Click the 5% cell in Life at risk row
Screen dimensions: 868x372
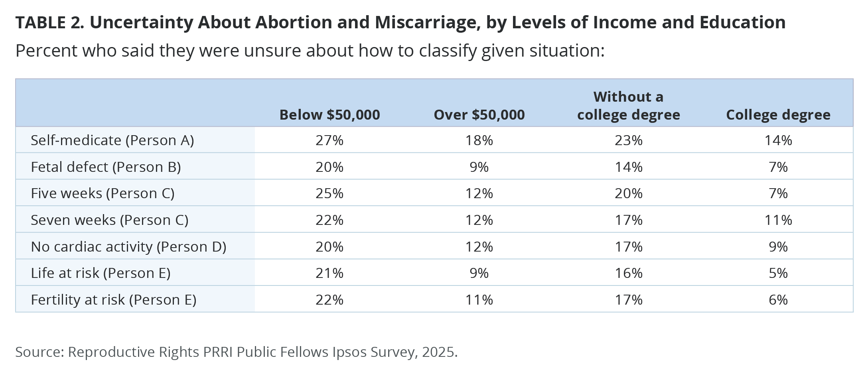(778, 273)
